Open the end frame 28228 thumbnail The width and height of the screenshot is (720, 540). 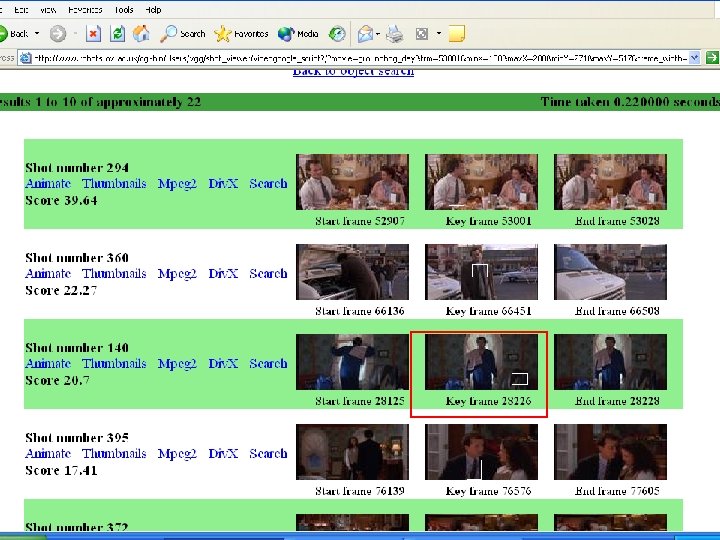click(610, 362)
